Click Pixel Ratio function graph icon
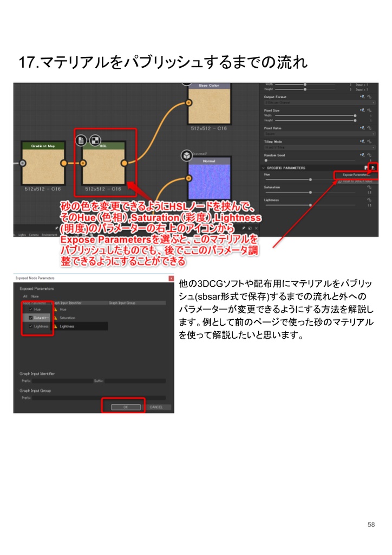Viewport: 392px width, 555px height. 369,128
